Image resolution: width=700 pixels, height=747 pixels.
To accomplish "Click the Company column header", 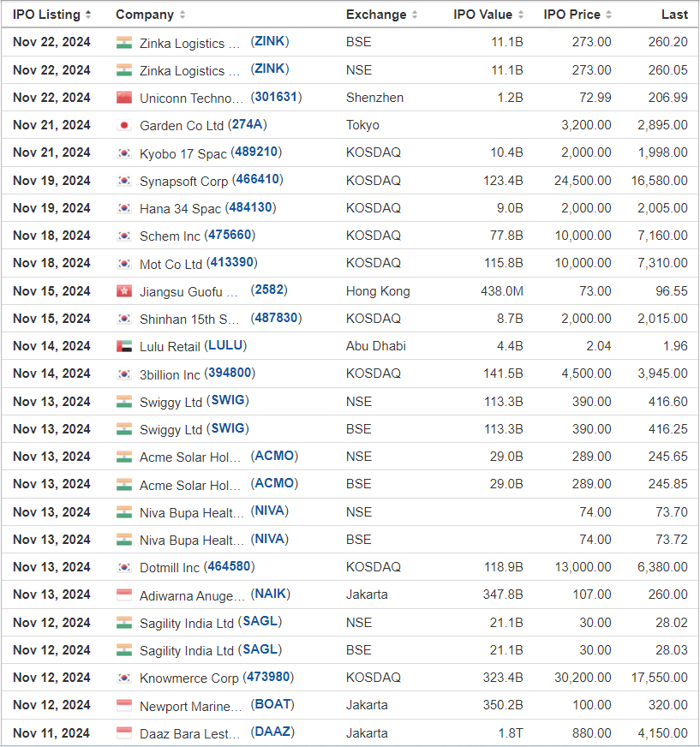I will (x=145, y=15).
